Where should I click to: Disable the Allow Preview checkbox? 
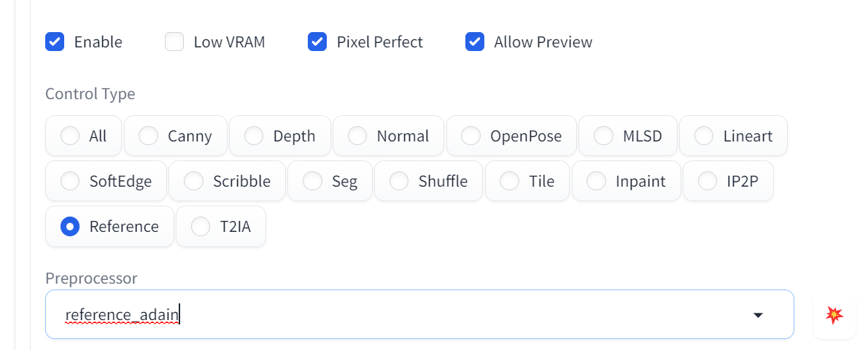click(x=475, y=42)
